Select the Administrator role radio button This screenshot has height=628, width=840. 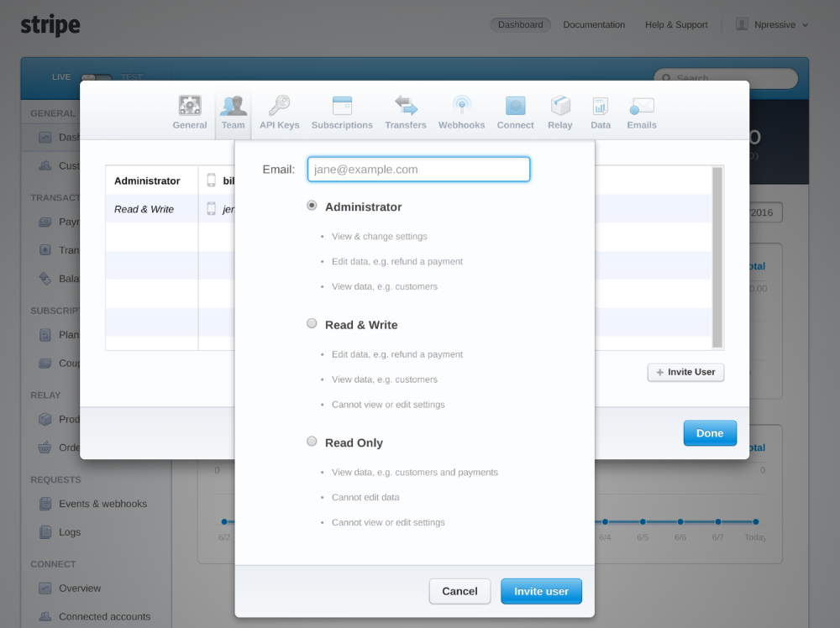point(312,206)
